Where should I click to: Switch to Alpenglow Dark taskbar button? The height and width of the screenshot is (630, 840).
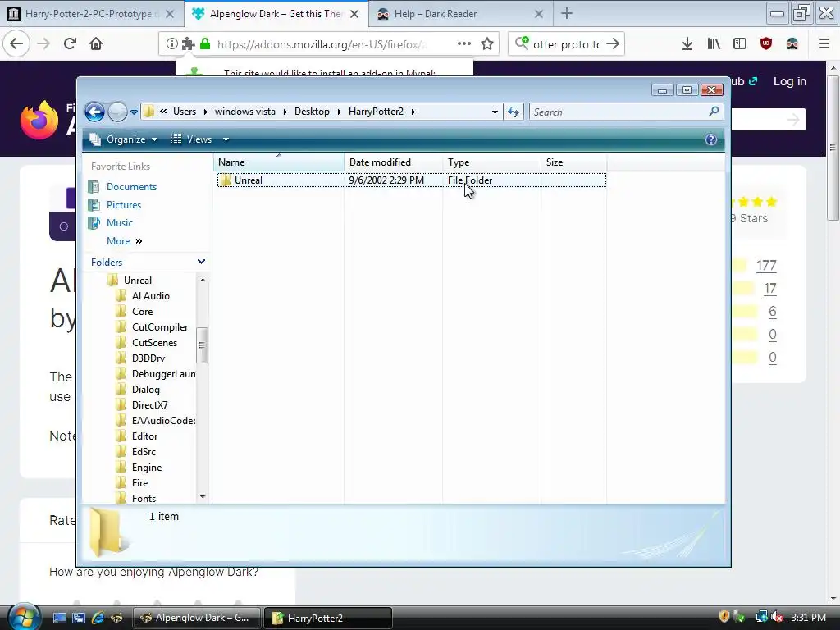196,618
